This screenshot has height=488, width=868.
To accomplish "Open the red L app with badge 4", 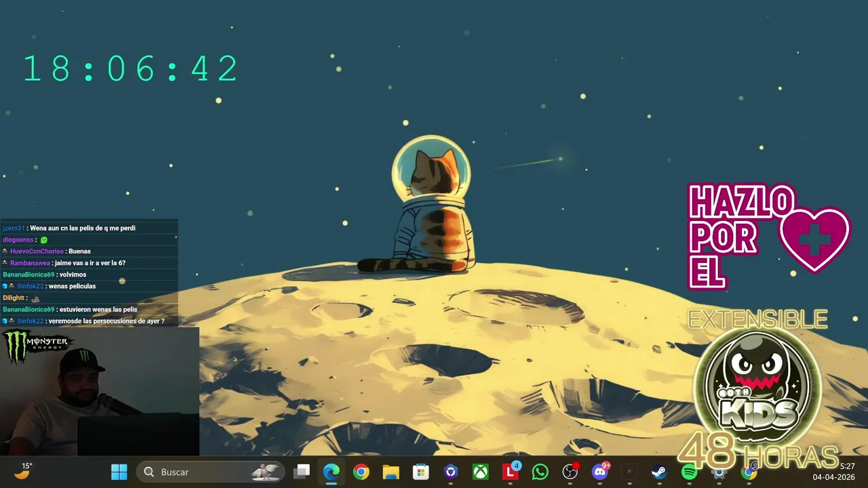I will [x=511, y=472].
